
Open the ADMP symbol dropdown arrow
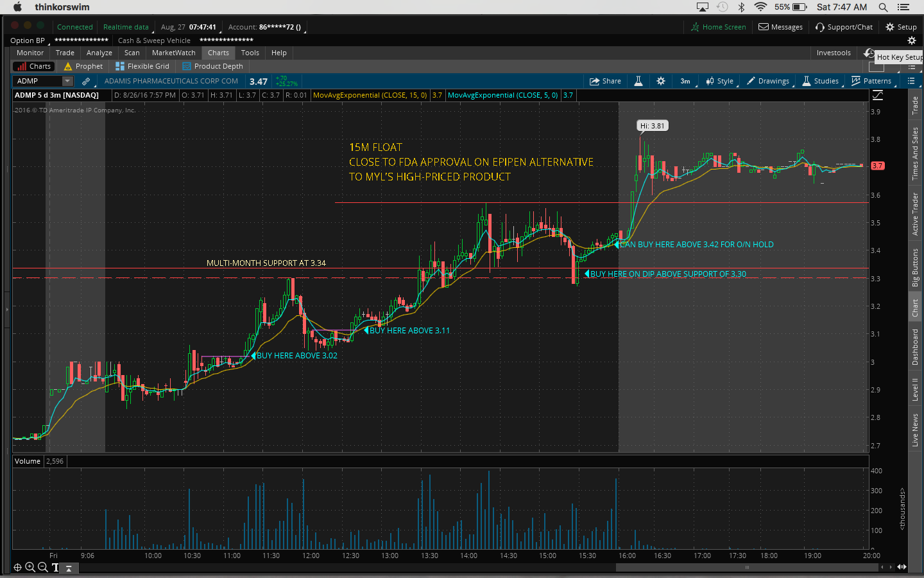(67, 81)
